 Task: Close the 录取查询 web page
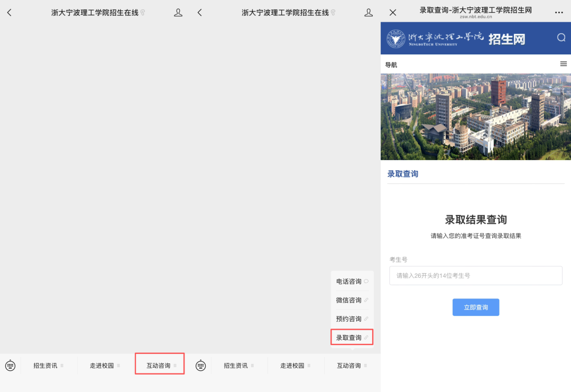[392, 13]
